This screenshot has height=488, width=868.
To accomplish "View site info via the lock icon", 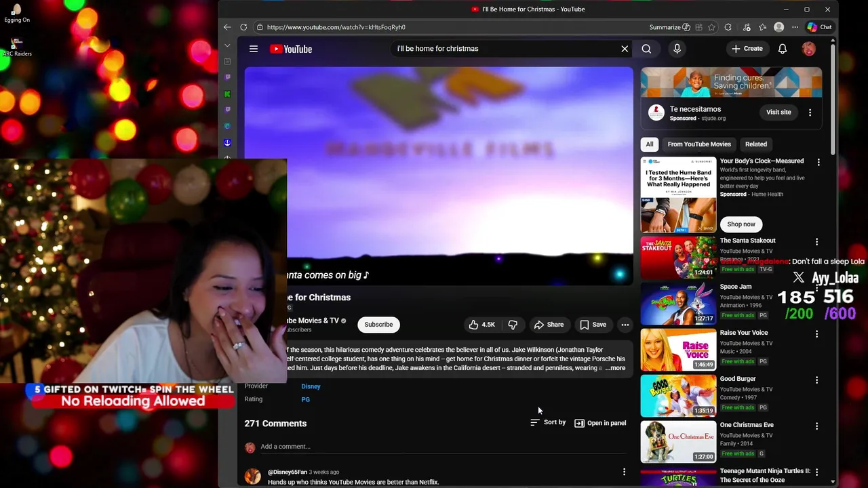I will pos(260,27).
